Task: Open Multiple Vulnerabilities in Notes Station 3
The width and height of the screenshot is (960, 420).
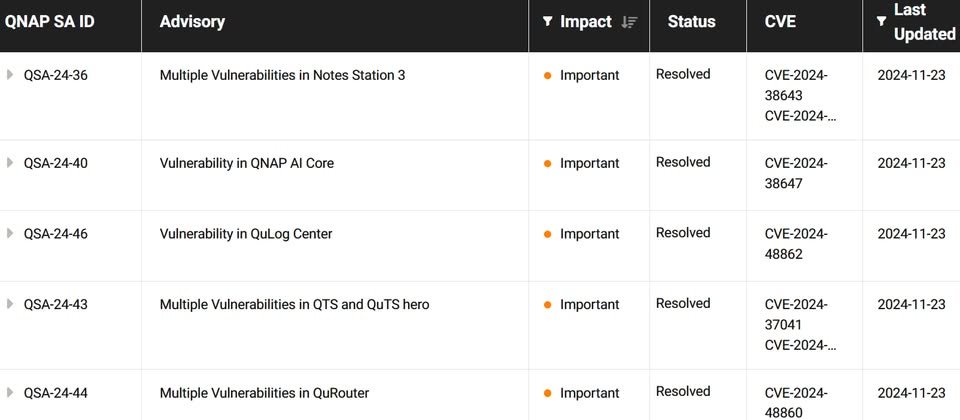Action: [x=282, y=75]
